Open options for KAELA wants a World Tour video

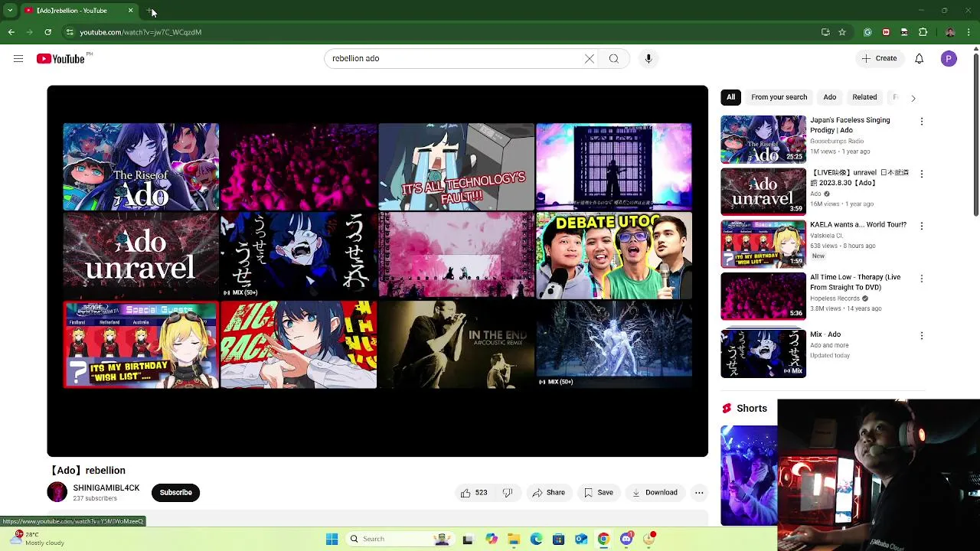click(922, 226)
